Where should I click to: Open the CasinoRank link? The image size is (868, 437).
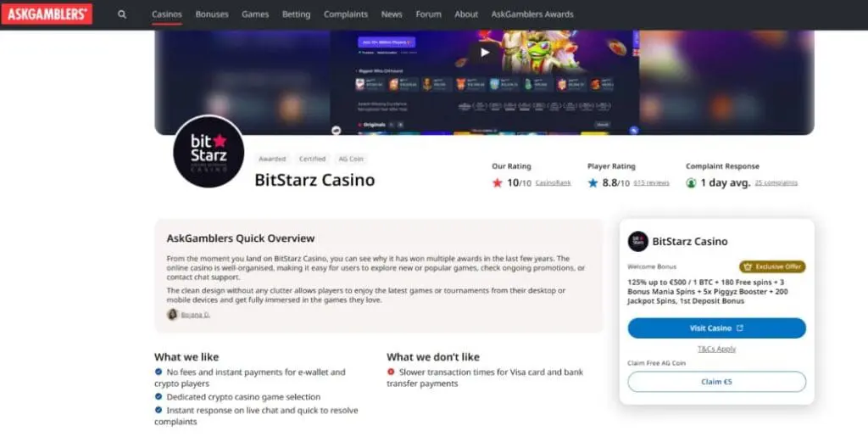[553, 182]
